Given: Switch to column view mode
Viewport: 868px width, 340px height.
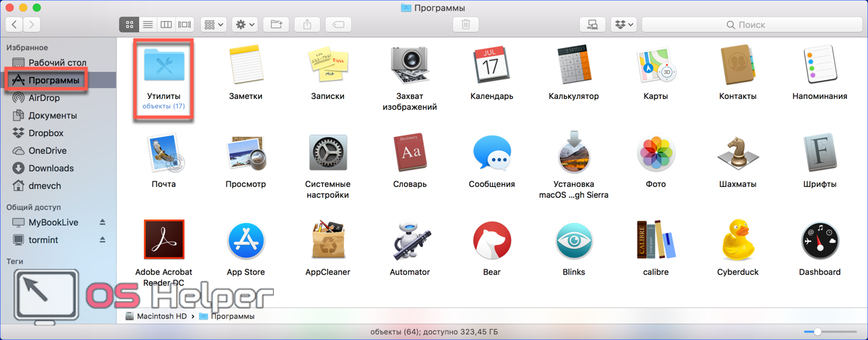Looking at the screenshot, I should point(166,24).
